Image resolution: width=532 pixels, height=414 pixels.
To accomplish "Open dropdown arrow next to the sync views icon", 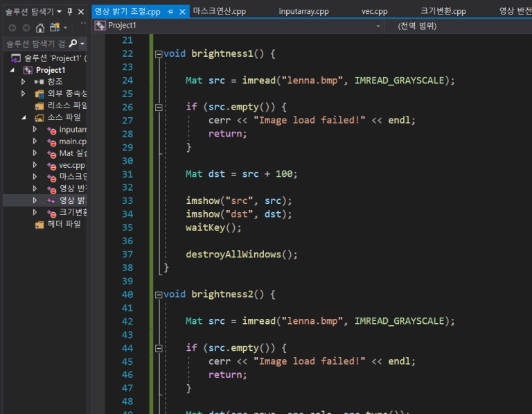I will [x=65, y=28].
